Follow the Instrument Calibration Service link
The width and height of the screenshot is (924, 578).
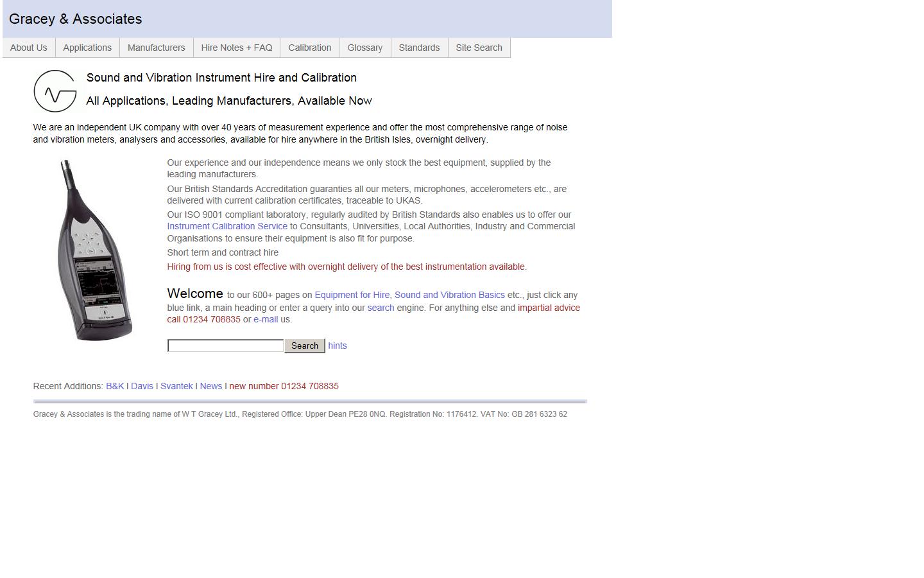tap(227, 226)
